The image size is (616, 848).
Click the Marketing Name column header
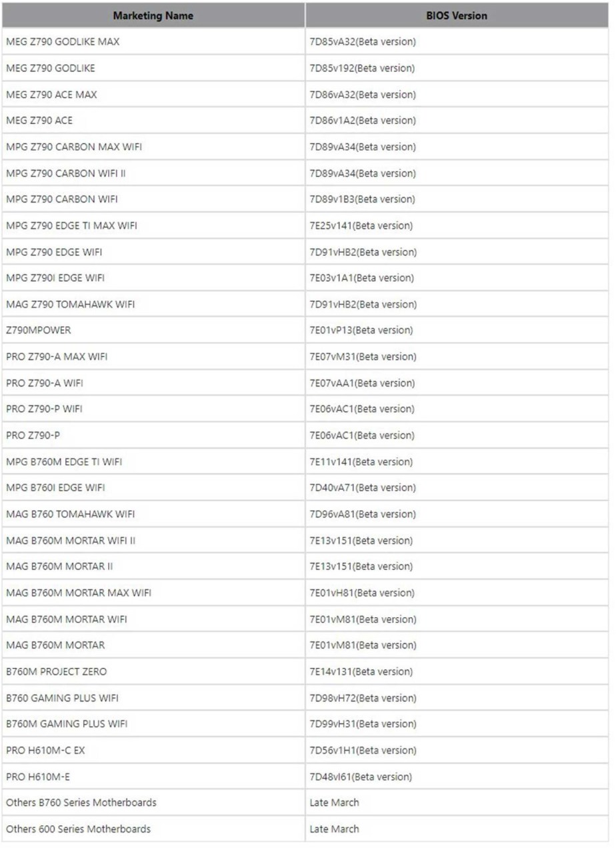(x=153, y=15)
